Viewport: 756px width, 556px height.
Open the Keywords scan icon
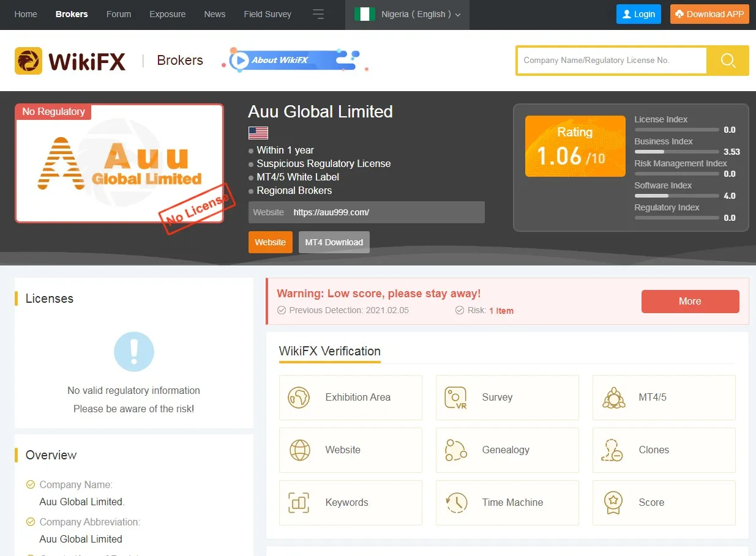pyautogui.click(x=299, y=503)
